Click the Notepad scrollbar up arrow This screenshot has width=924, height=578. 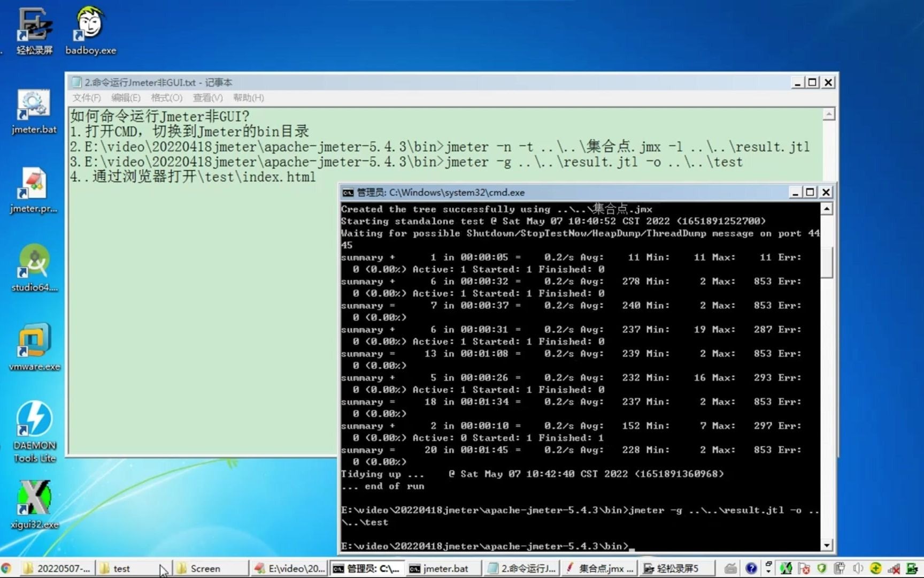pos(829,114)
